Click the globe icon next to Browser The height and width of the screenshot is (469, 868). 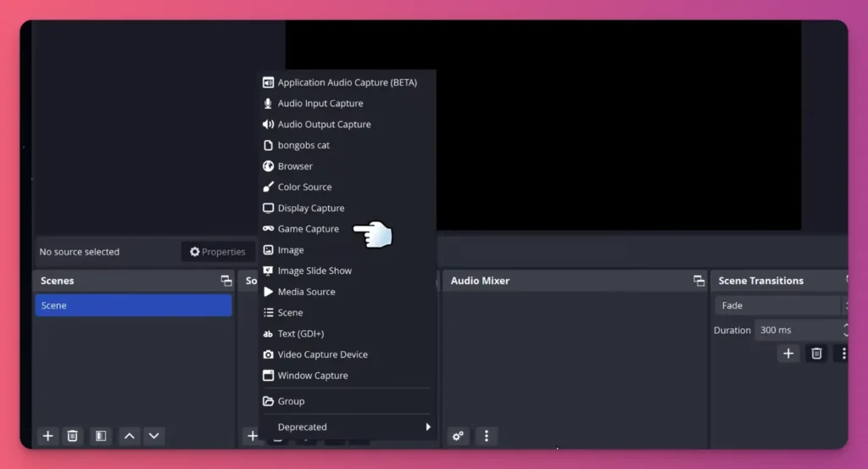click(268, 166)
